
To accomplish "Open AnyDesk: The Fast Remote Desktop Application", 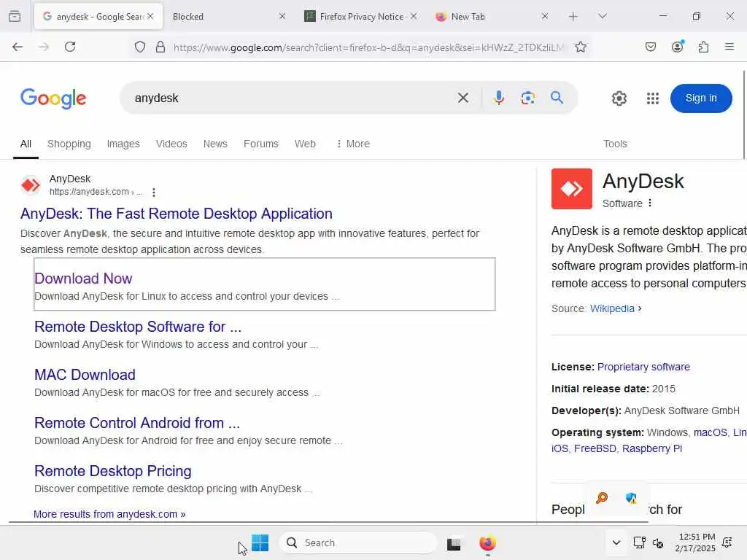I will tap(177, 214).
